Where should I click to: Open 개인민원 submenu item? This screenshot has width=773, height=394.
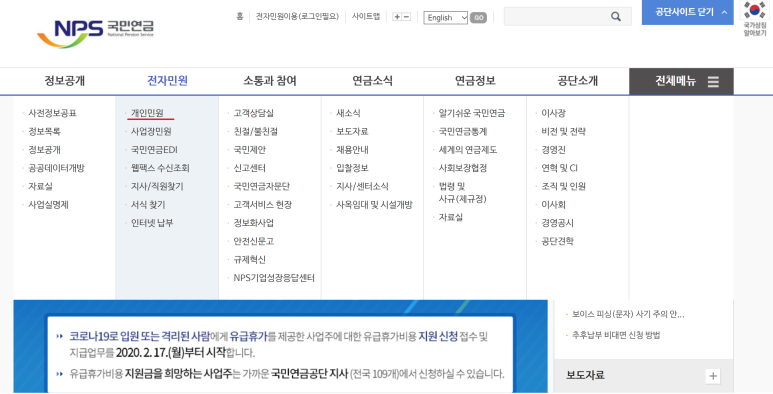[147, 113]
